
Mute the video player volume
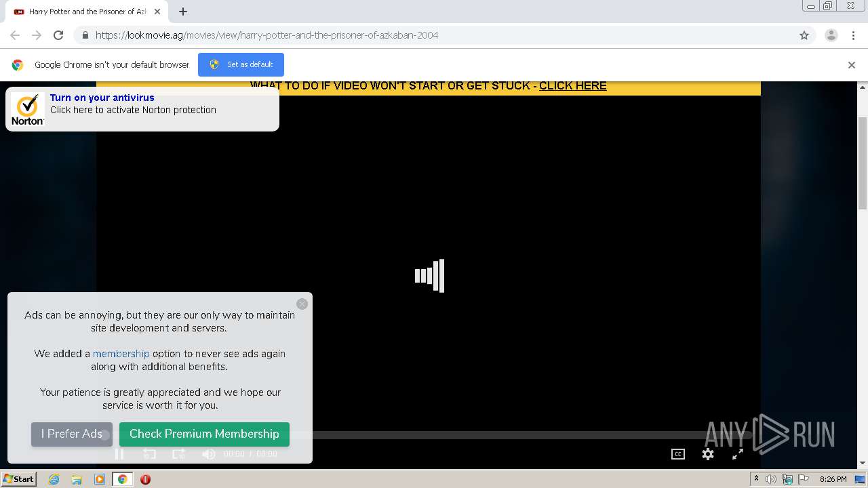point(209,454)
